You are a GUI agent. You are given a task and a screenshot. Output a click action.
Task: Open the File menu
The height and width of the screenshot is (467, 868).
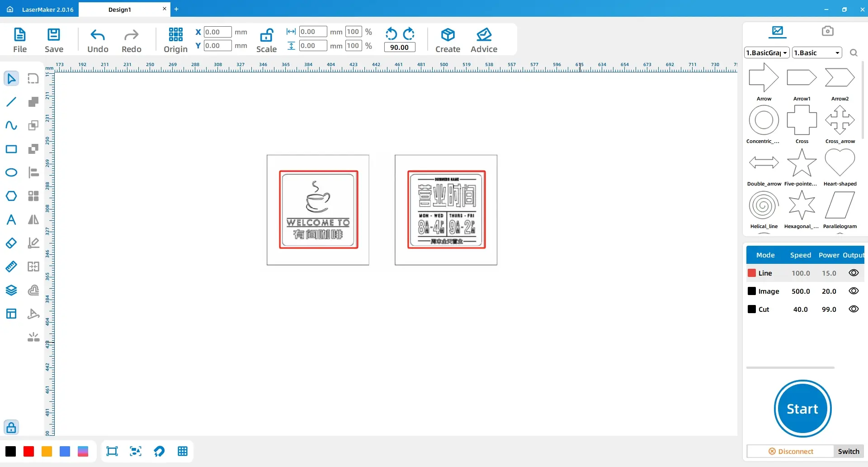20,40
